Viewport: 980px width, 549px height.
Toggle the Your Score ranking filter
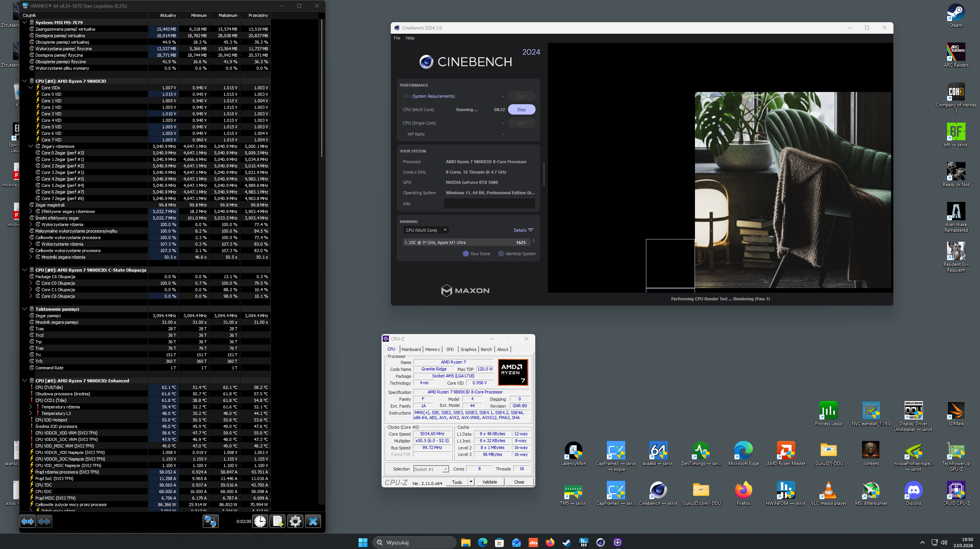466,254
